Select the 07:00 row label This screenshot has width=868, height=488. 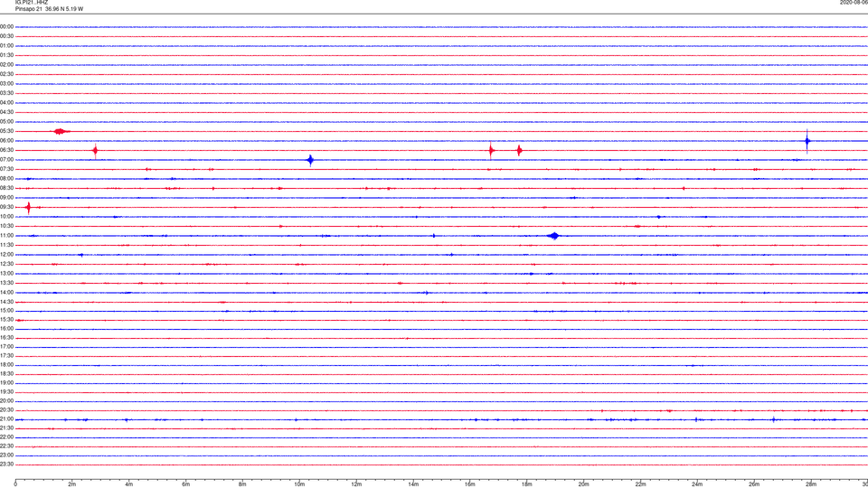(x=6, y=160)
